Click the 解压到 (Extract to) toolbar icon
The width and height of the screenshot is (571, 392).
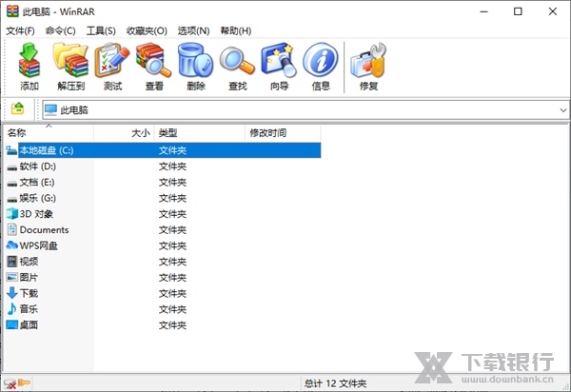click(70, 60)
